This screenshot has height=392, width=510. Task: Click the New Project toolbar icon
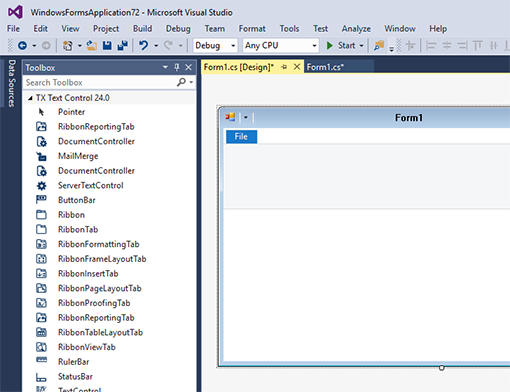tap(68, 45)
